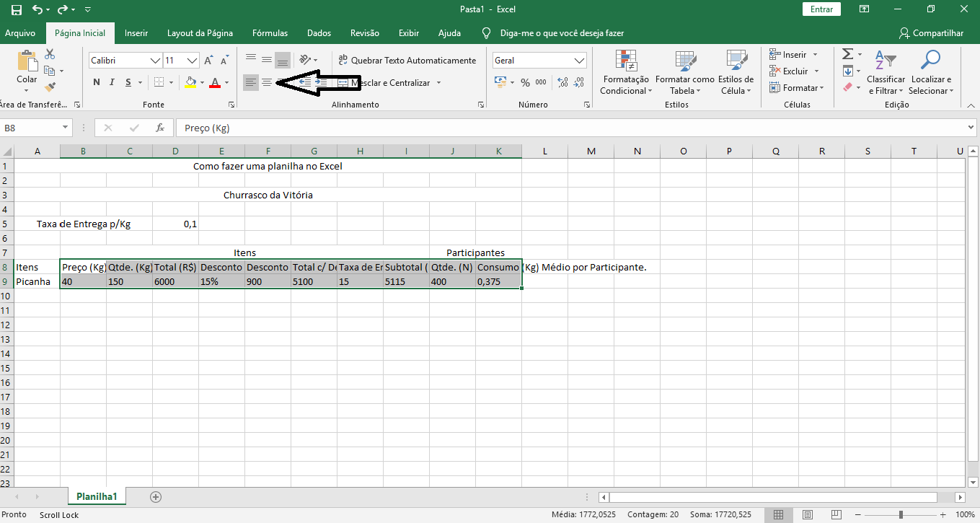Open the Name Box dropdown arrow
The width and height of the screenshot is (980, 523).
click(65, 128)
